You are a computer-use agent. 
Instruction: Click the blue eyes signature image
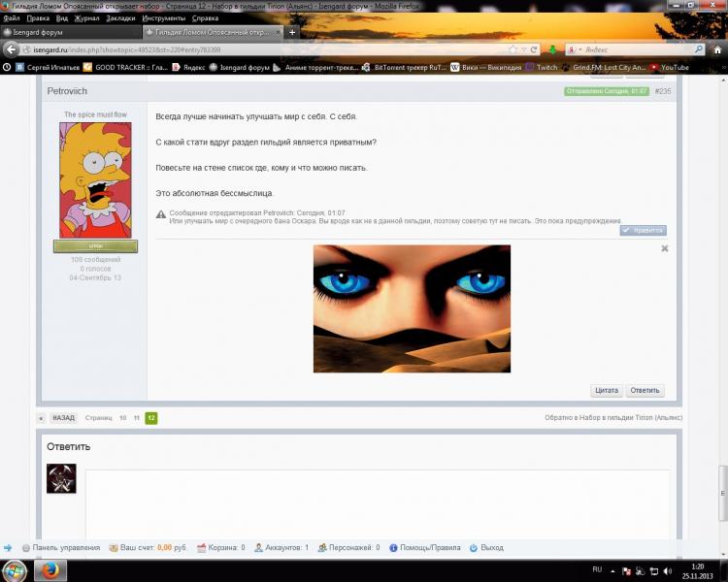[x=412, y=308]
